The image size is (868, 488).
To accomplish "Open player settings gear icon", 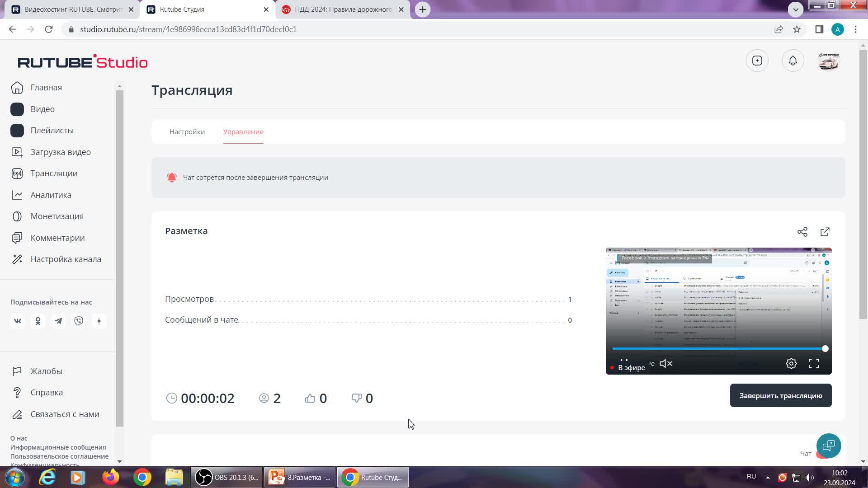I will click(791, 363).
